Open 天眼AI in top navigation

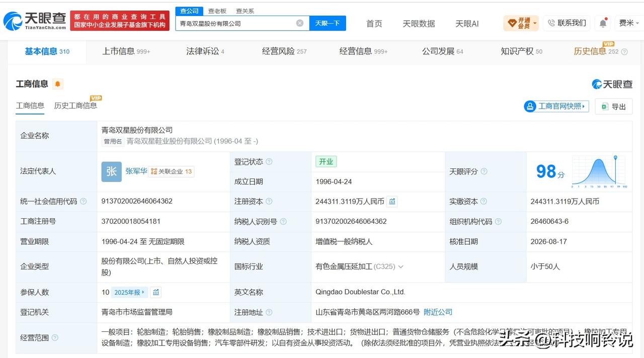tap(467, 24)
